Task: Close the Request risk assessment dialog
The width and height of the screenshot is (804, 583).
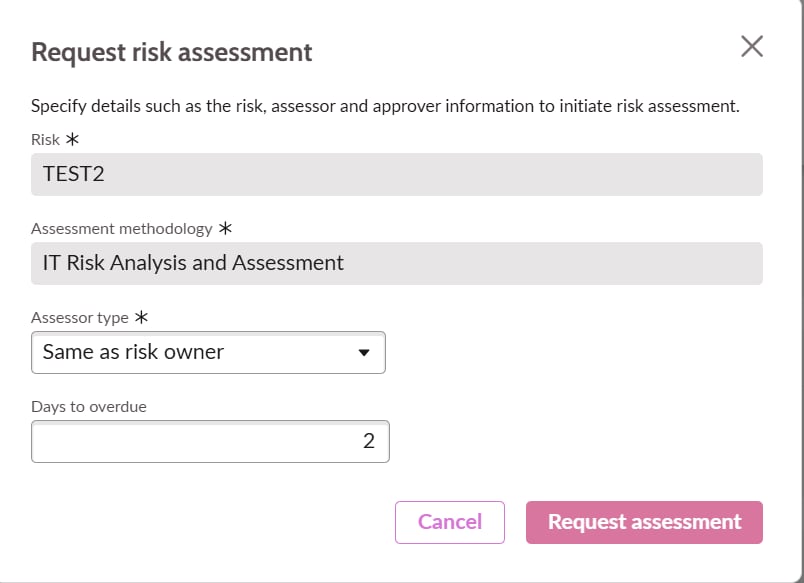Action: tap(752, 46)
